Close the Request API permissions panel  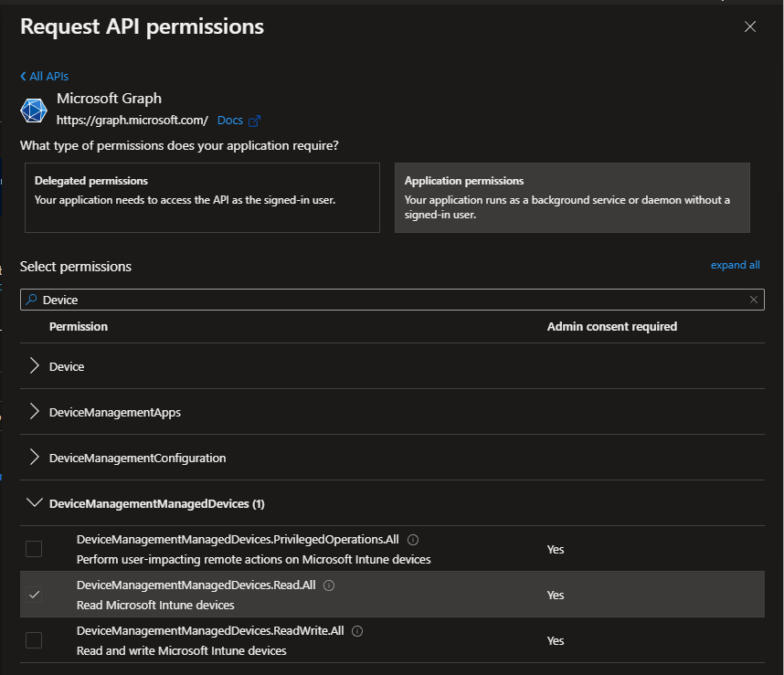click(750, 27)
